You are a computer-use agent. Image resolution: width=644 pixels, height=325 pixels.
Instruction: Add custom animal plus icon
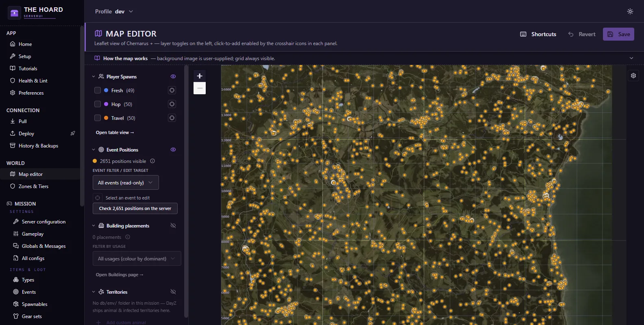tap(98, 323)
